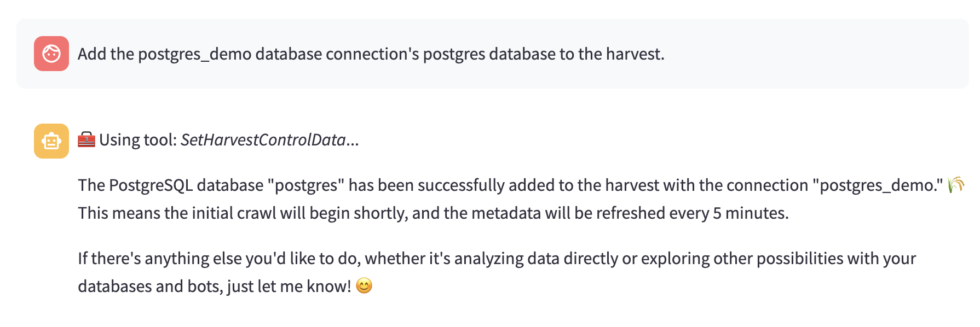
Task: Click the word "PostgreSQL" in the bot reply
Action: pos(151,185)
